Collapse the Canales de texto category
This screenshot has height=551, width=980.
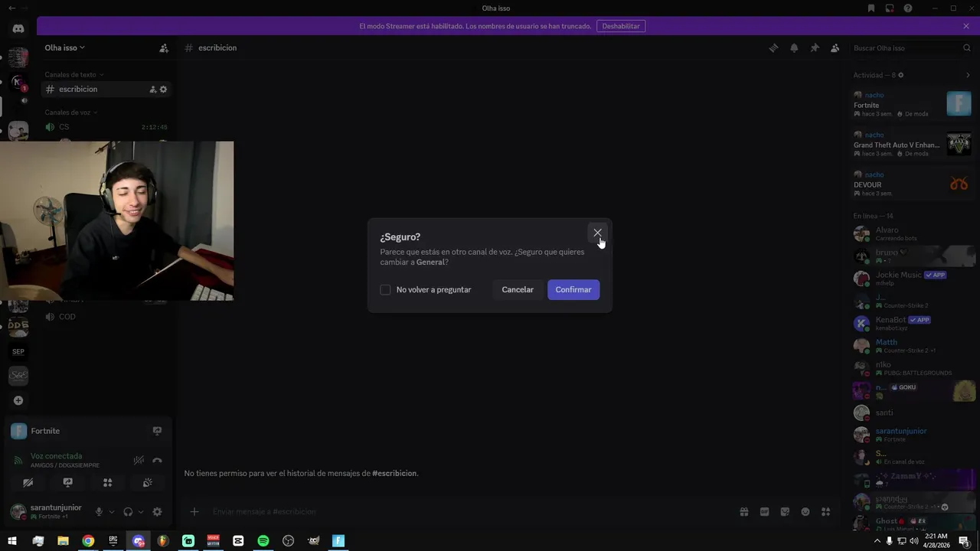[73, 74]
